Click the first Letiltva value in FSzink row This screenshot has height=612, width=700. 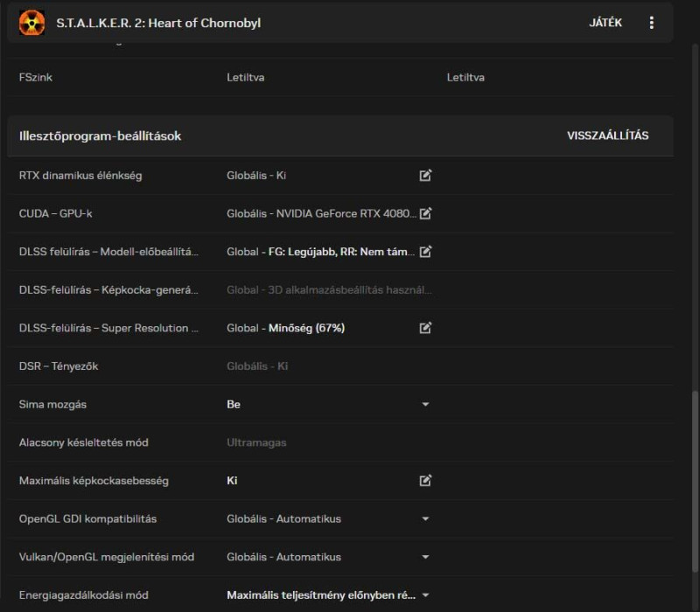tap(246, 78)
